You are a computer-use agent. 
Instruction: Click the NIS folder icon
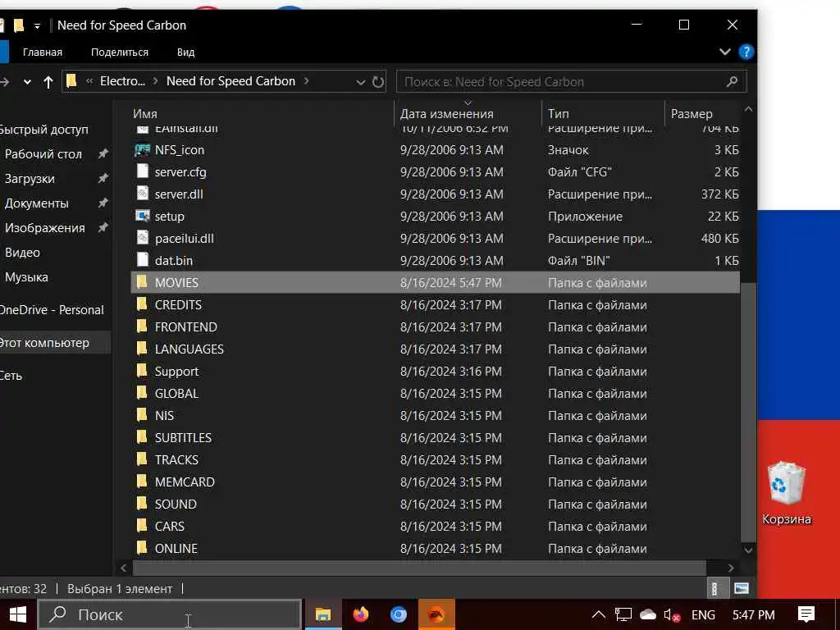click(x=142, y=415)
